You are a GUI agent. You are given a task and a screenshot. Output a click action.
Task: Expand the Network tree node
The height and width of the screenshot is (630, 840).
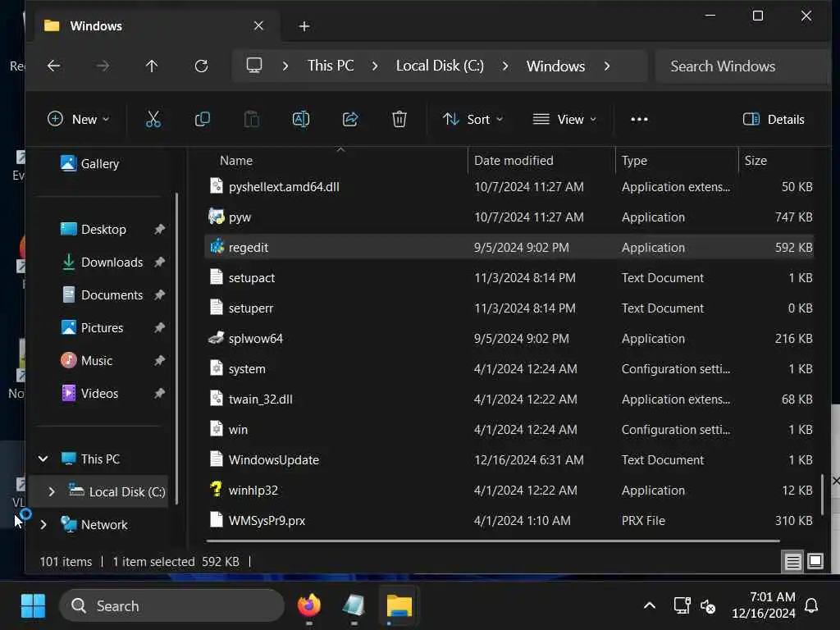click(43, 524)
